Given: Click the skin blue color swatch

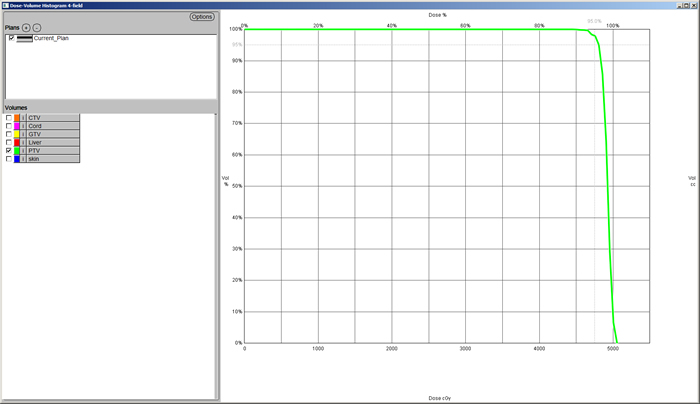Looking at the screenshot, I should click(17, 159).
